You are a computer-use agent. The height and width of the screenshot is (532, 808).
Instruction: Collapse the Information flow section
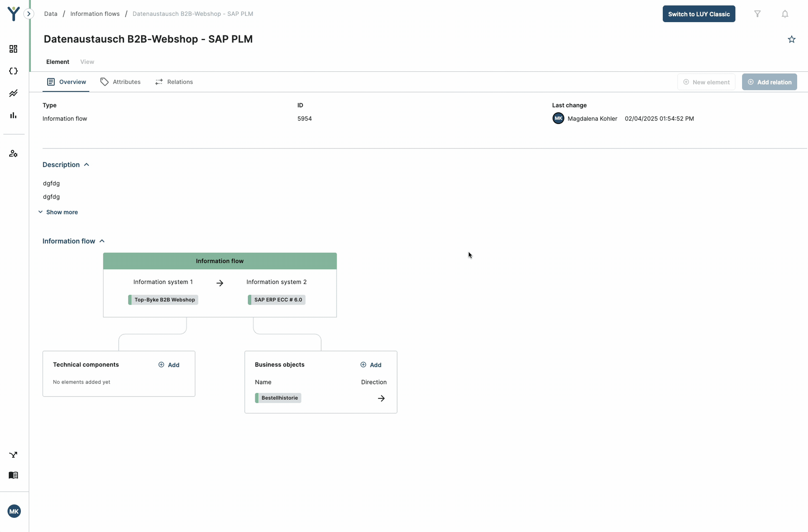[x=102, y=241]
